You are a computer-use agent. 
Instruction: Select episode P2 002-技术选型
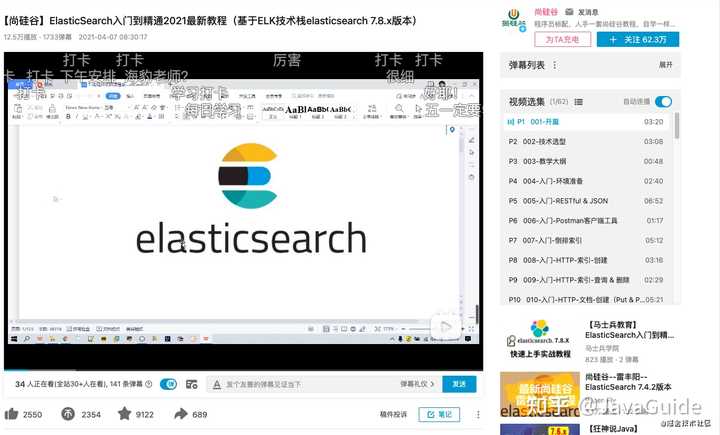[x=585, y=141]
